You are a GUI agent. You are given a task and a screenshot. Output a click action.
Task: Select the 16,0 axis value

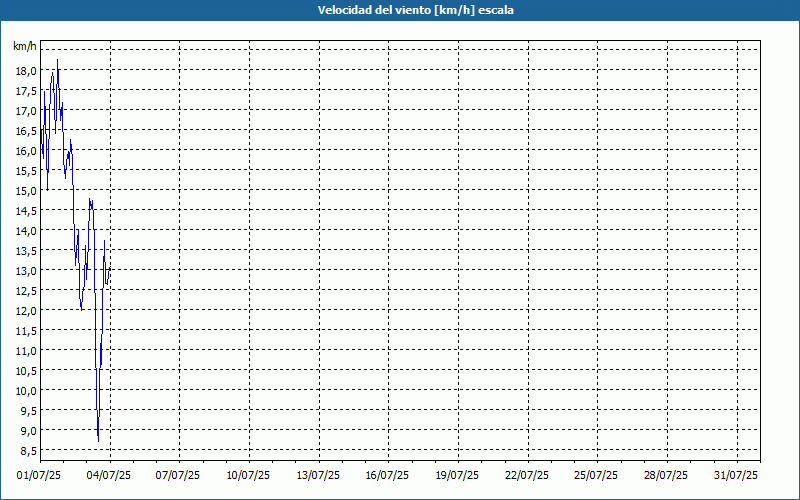[x=26, y=151]
